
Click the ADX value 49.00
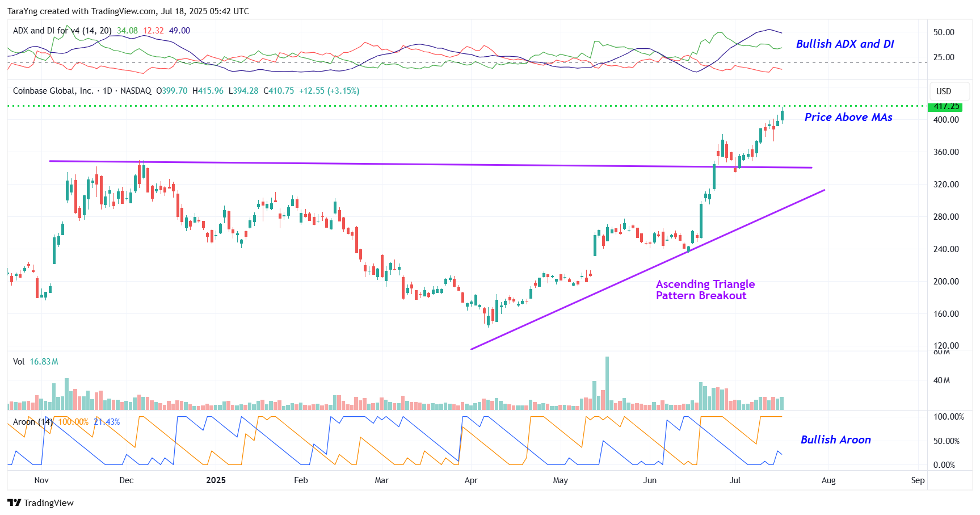[x=179, y=31]
